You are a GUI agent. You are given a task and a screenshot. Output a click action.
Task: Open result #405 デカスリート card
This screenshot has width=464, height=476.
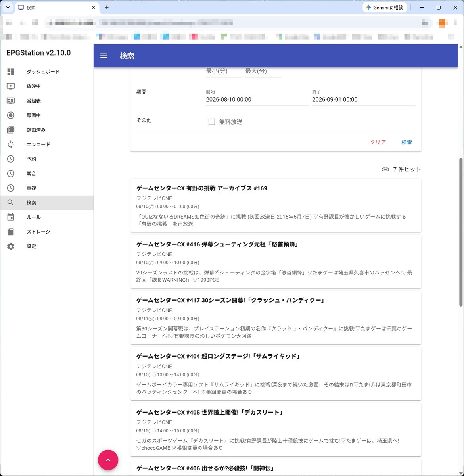[276, 429]
